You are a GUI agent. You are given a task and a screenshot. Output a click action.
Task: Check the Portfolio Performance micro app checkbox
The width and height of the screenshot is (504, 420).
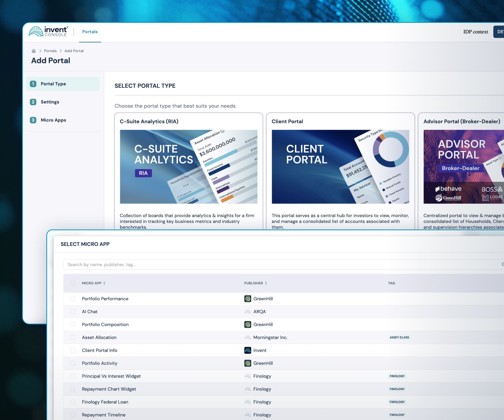point(73,299)
